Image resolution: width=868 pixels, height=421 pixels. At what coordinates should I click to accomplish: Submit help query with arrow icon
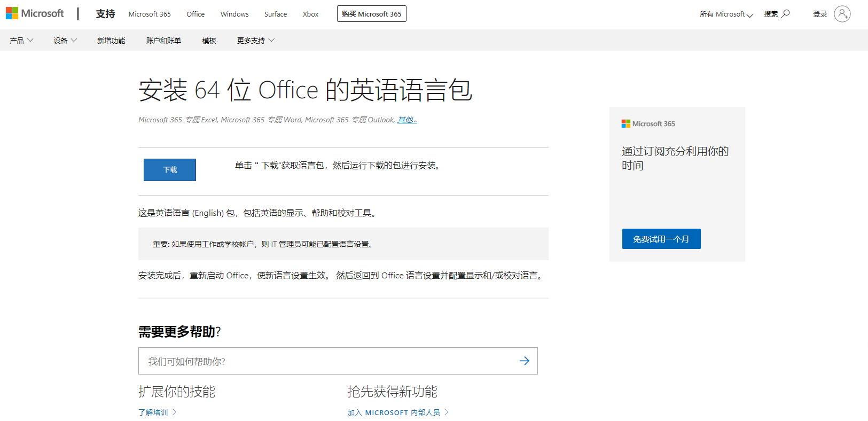pos(525,361)
